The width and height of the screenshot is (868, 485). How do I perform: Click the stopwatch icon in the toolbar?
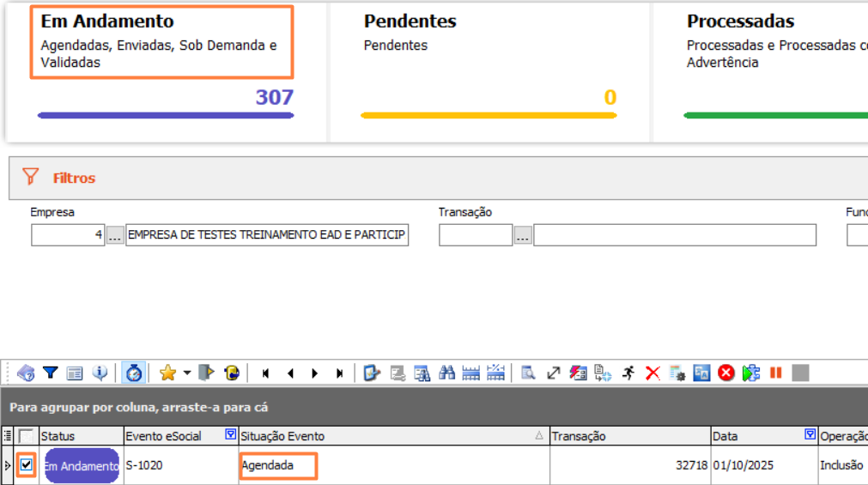(x=134, y=373)
